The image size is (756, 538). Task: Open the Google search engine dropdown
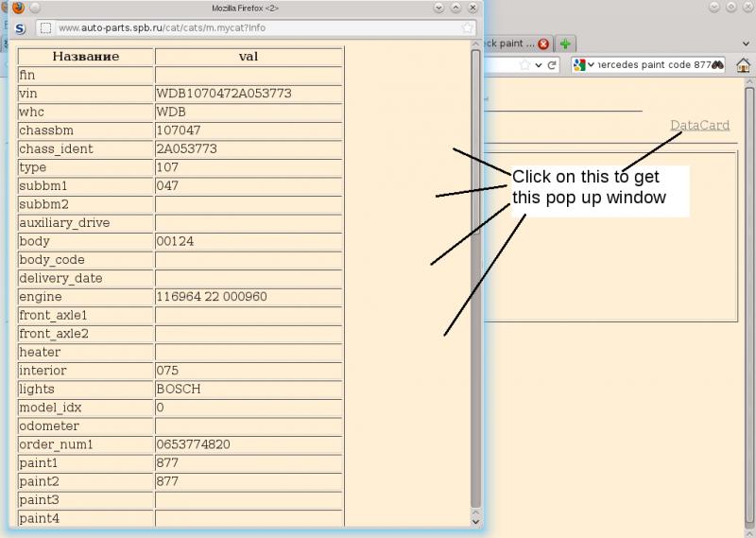582,65
